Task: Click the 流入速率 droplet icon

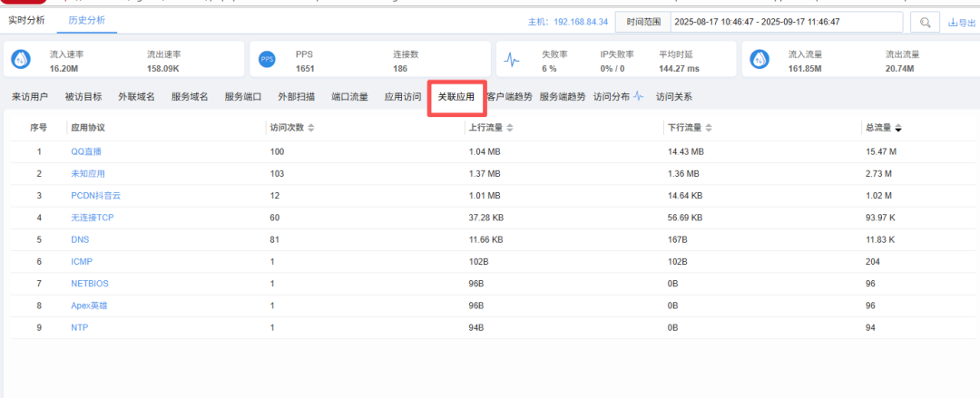Action: click(22, 59)
